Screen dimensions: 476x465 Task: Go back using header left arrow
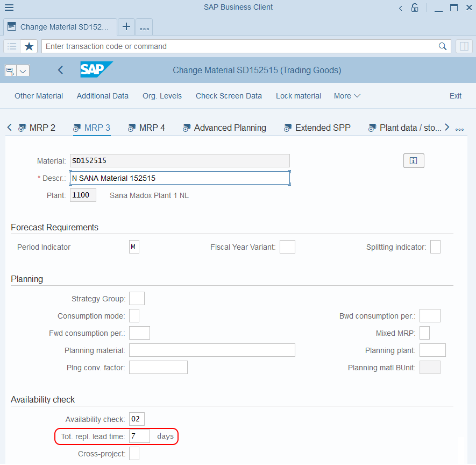click(60, 70)
